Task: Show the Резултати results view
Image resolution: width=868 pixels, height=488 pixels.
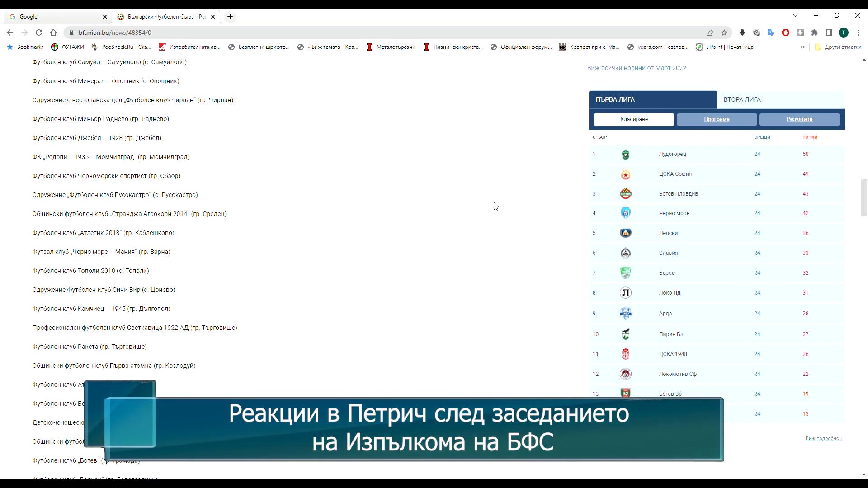Action: (x=799, y=119)
